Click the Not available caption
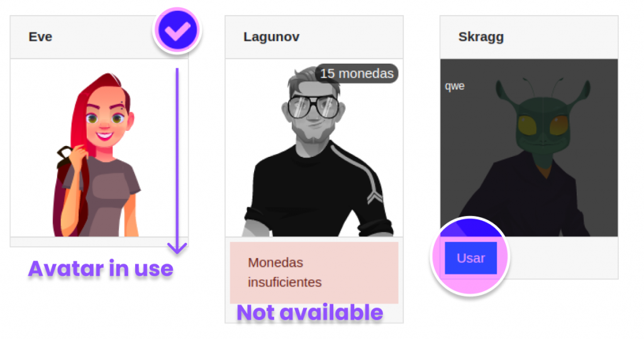 [310, 312]
